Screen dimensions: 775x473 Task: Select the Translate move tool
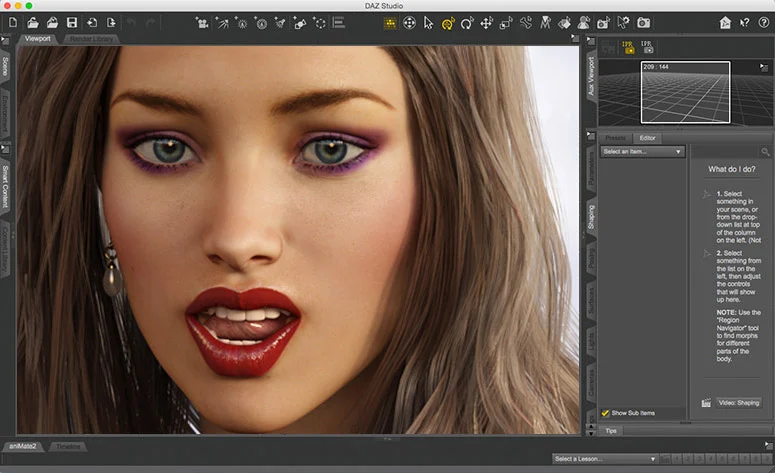coord(487,22)
